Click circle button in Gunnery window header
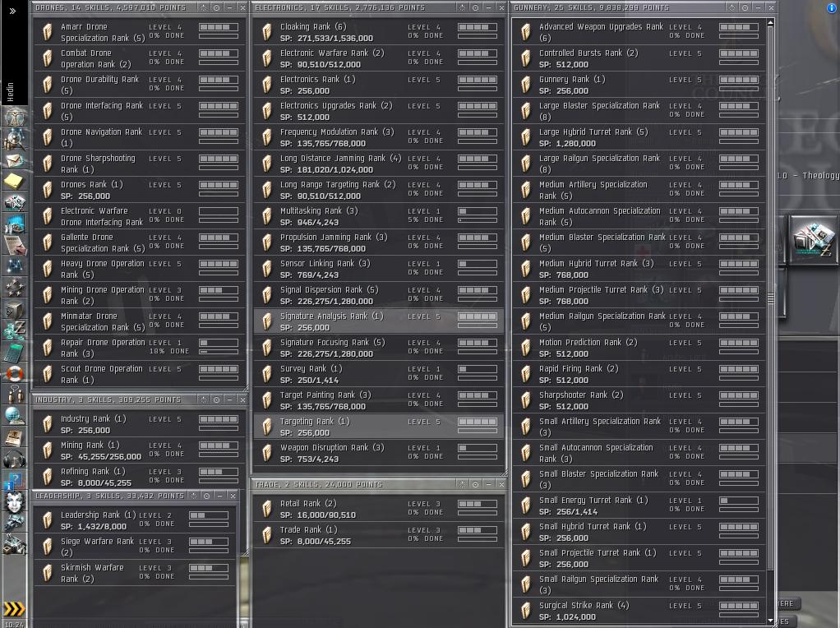 (x=745, y=7)
